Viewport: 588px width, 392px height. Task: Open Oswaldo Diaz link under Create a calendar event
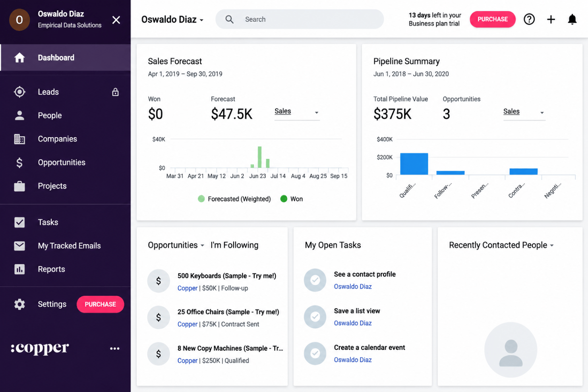(x=353, y=360)
